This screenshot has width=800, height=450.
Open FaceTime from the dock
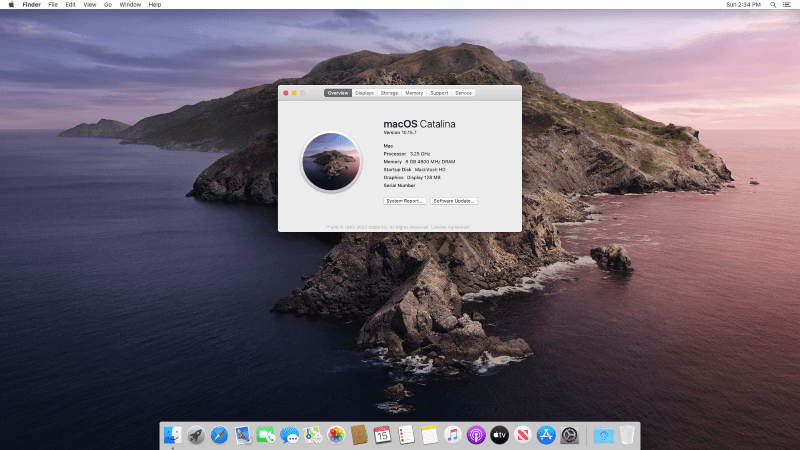point(266,435)
